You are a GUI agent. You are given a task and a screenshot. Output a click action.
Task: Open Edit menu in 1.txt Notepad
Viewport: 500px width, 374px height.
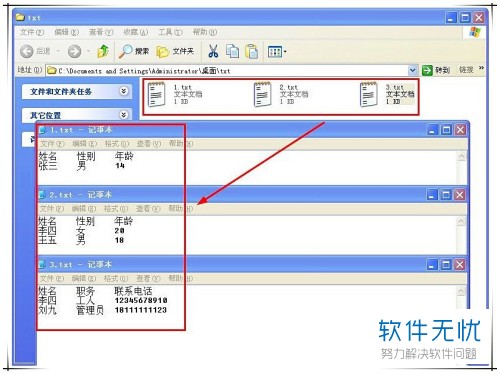point(84,144)
